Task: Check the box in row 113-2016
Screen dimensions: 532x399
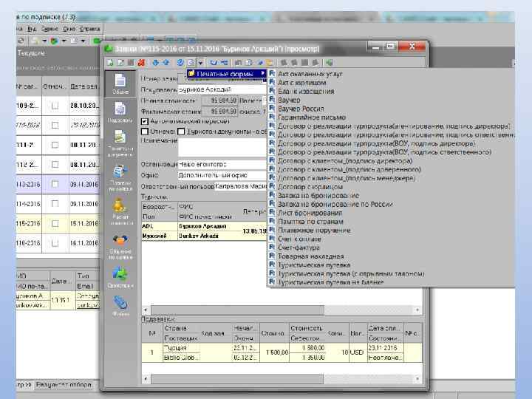Action: point(55,184)
